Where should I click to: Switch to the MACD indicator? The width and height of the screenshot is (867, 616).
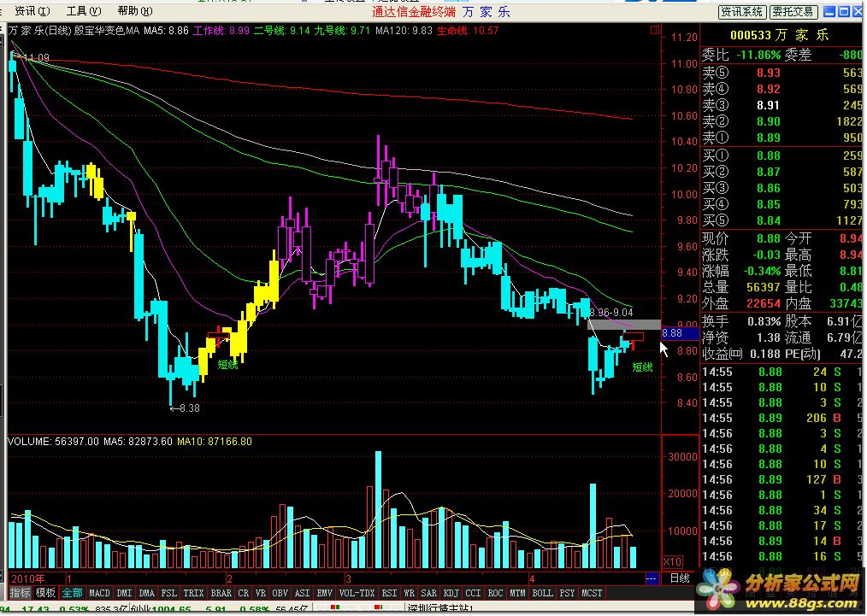99,593
